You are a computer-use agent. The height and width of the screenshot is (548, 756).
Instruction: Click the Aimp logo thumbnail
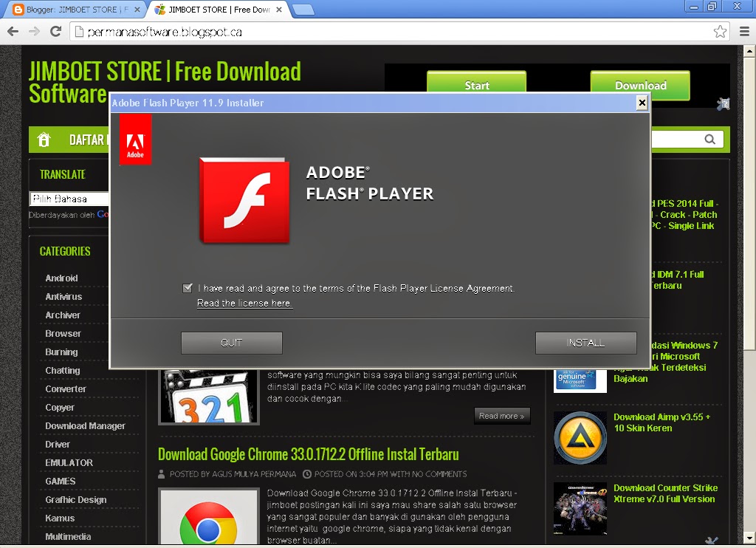tap(580, 437)
